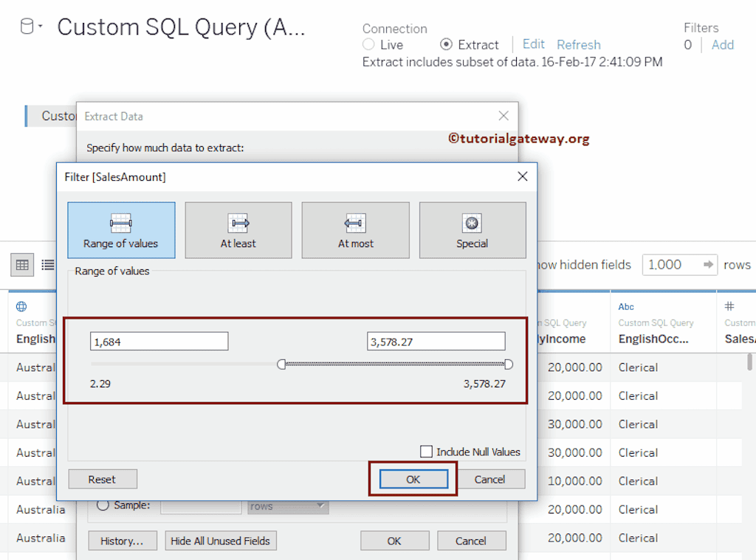Click the History button
756x560 pixels.
pos(123,541)
